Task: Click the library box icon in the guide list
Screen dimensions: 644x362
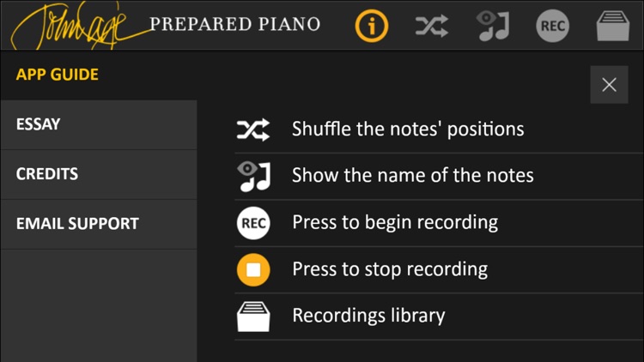Action: coord(253,317)
